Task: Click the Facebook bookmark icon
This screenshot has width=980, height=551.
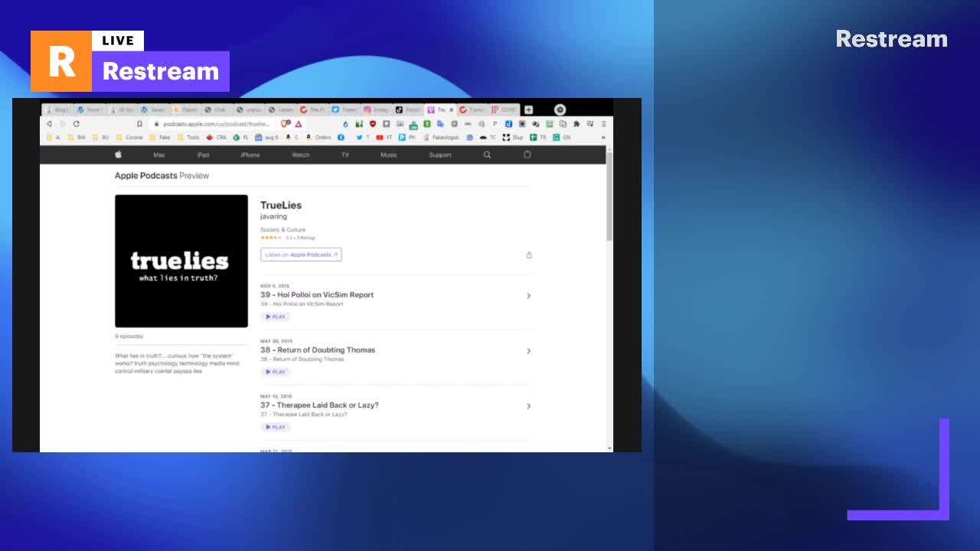Action: click(x=341, y=138)
